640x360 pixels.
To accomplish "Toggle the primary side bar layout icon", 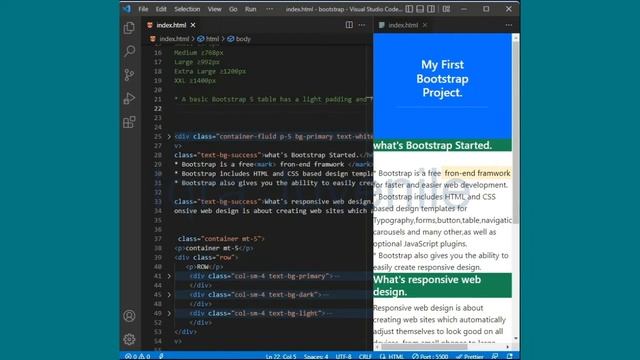I will [x=409, y=9].
